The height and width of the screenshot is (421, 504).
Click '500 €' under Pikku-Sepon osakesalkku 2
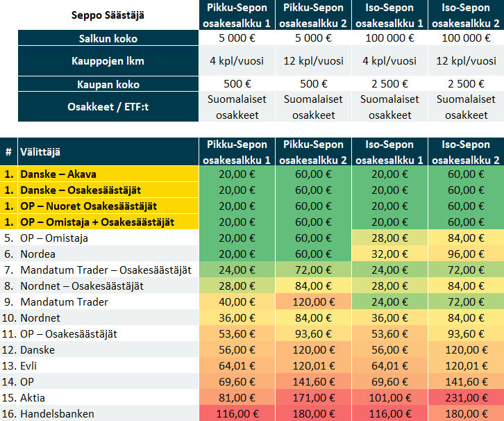pyautogui.click(x=313, y=84)
